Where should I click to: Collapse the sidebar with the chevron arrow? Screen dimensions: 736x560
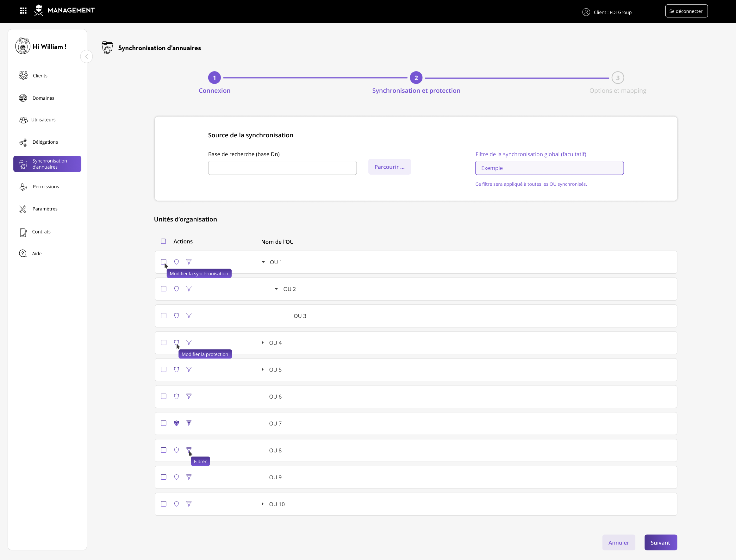pyautogui.click(x=87, y=57)
